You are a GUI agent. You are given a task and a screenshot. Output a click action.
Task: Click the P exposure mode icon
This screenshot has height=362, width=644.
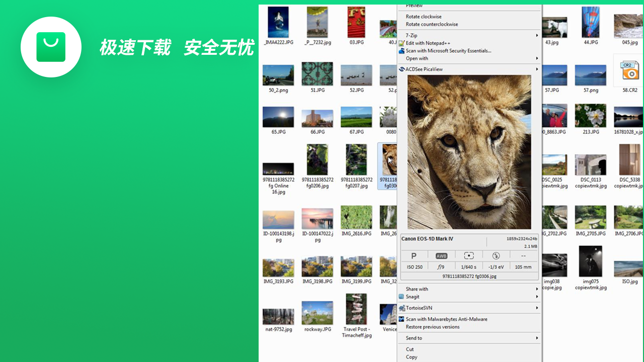(x=415, y=255)
